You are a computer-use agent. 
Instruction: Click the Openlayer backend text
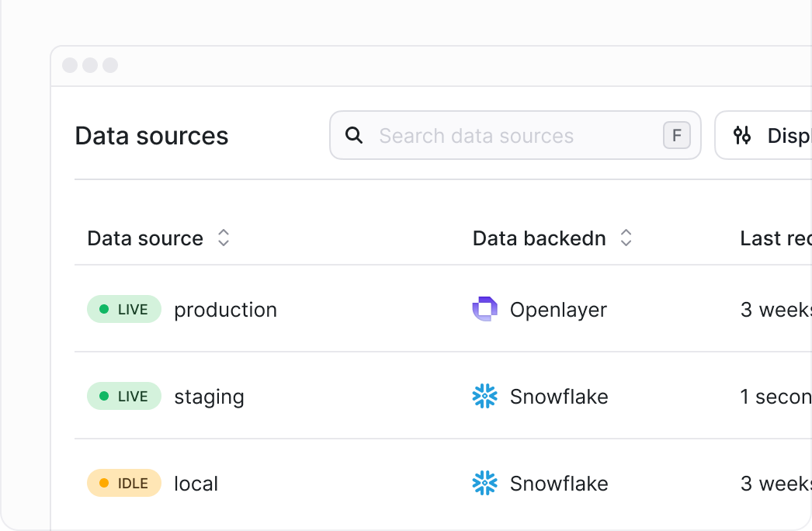tap(558, 310)
